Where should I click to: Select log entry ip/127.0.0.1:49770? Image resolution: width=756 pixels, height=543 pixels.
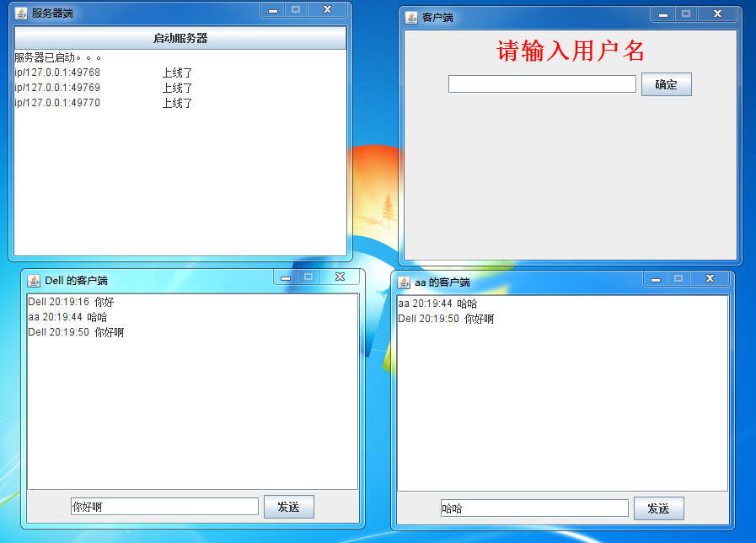(x=57, y=103)
